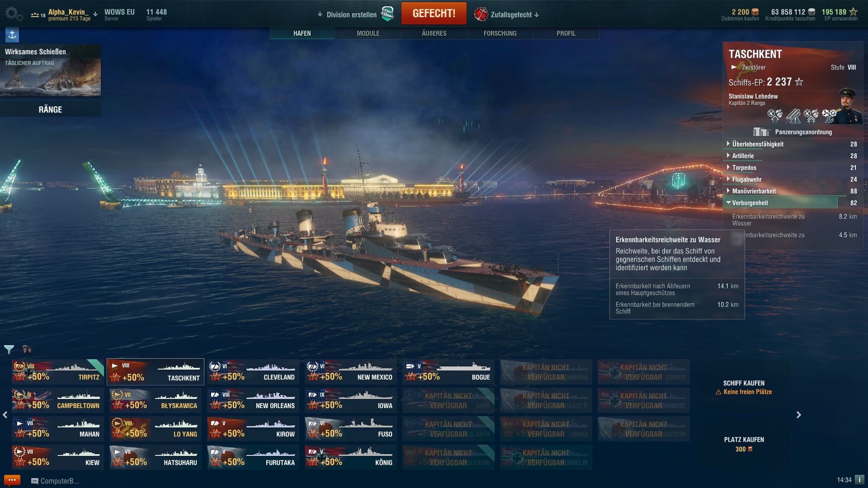Image resolution: width=868 pixels, height=488 pixels.
Task: Open the ship carousel filter funnel
Action: coord(9,349)
